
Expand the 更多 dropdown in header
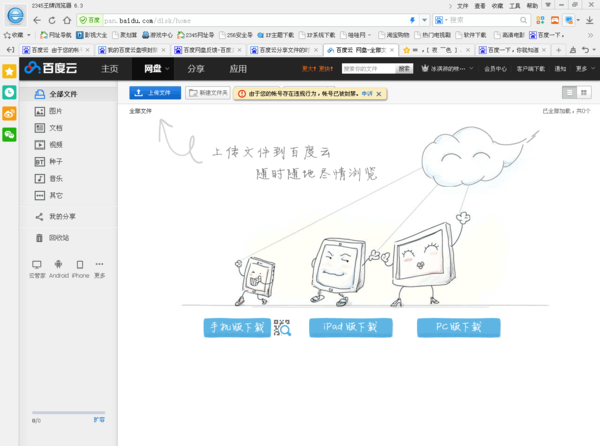pos(585,68)
